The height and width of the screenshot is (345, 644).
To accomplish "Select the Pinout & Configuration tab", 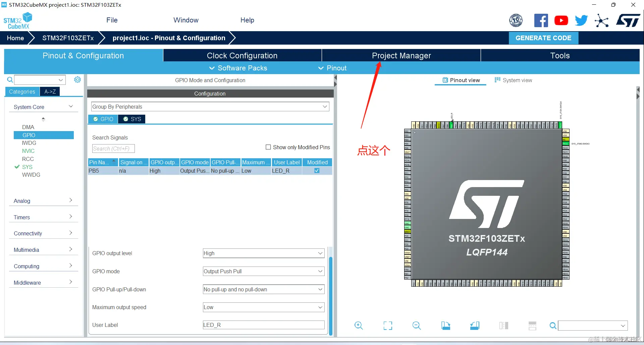I will (83, 56).
